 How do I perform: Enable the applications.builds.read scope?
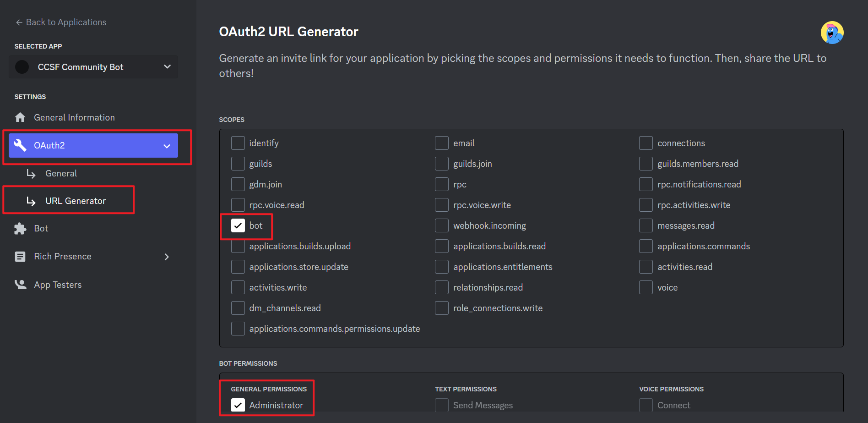[x=442, y=246]
